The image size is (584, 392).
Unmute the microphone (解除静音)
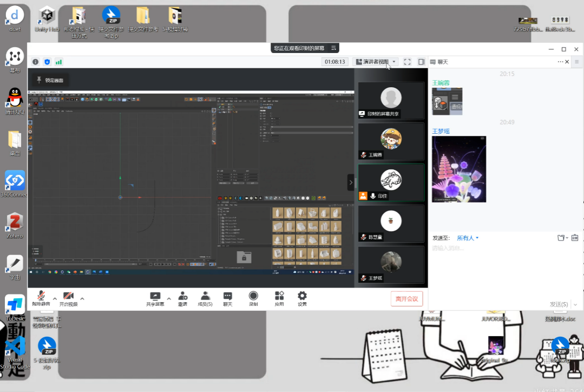click(x=40, y=298)
